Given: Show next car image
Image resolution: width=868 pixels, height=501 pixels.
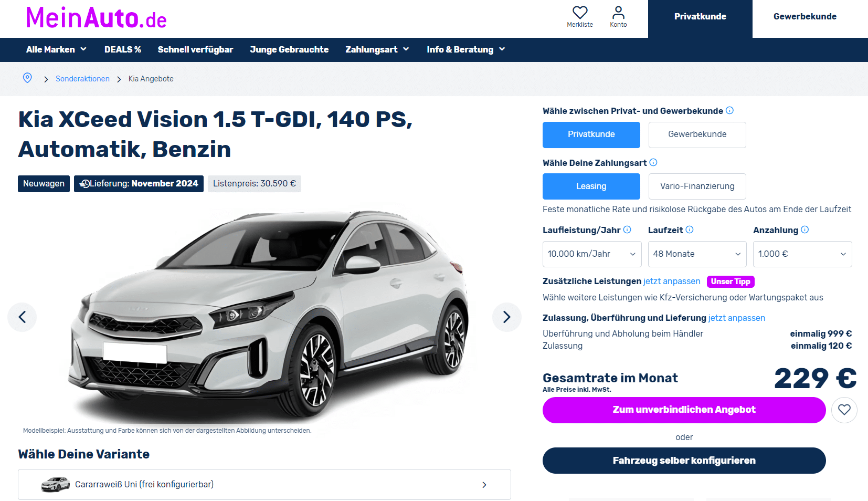Looking at the screenshot, I should [x=506, y=317].
